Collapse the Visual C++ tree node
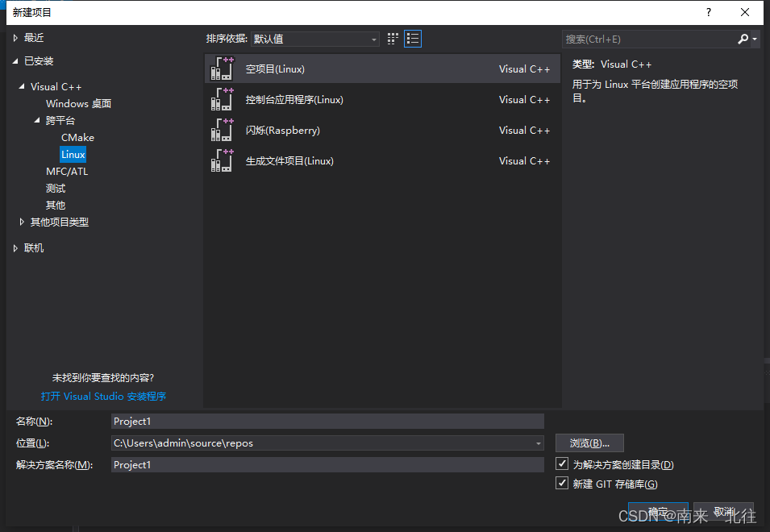Viewport: 770px width, 532px height. tap(22, 86)
